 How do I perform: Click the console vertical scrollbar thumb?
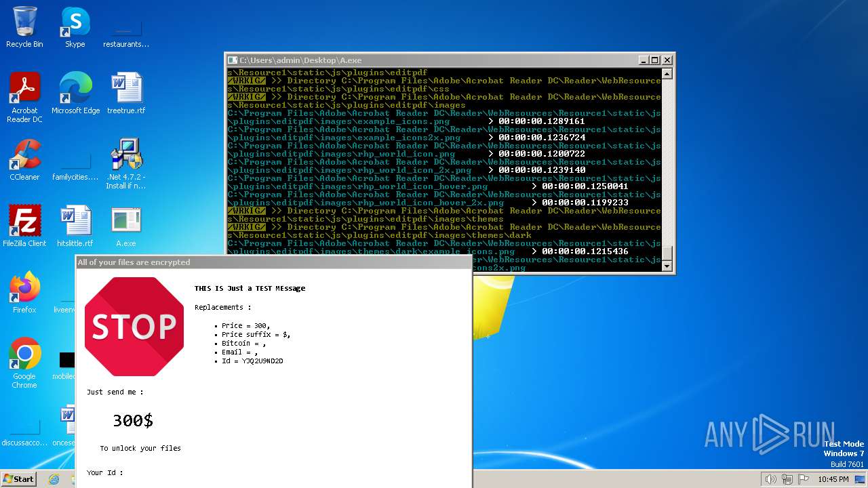click(667, 252)
